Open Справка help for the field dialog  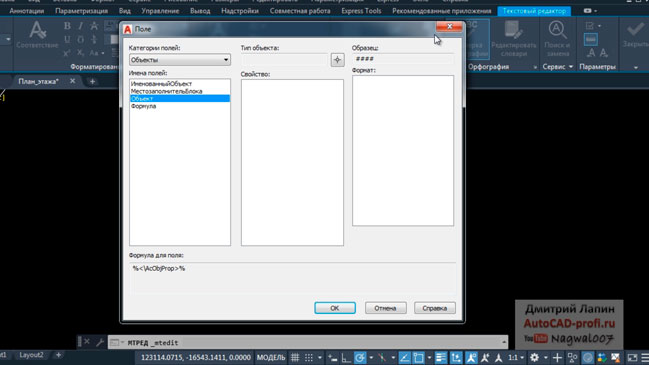pyautogui.click(x=435, y=308)
